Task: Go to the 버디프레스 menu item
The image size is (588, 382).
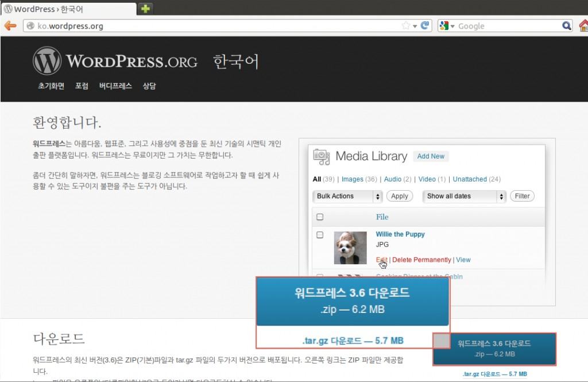Action: 115,86
